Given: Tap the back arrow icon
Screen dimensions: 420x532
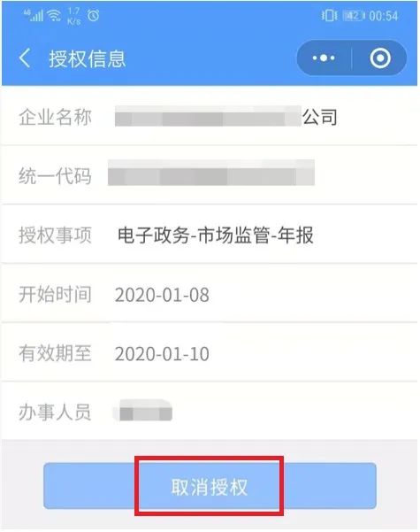Looking at the screenshot, I should [x=25, y=58].
